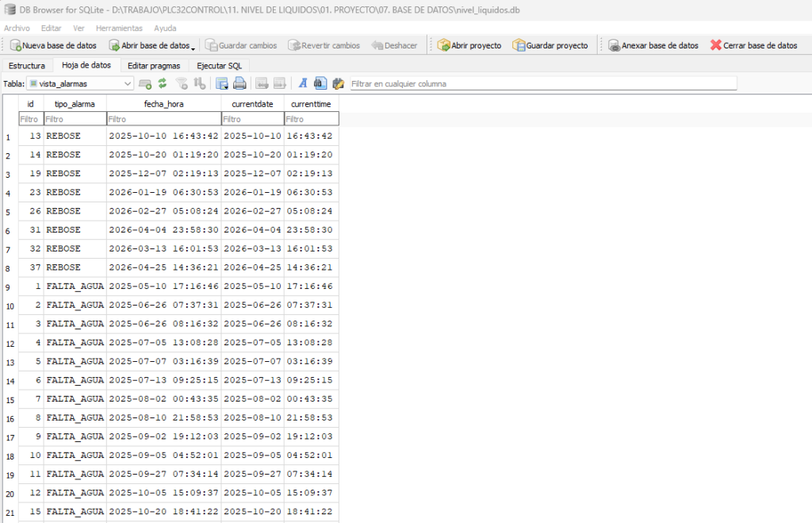Click the delete record icon before the A icon
The height and width of the screenshot is (523, 812).
click(x=280, y=83)
